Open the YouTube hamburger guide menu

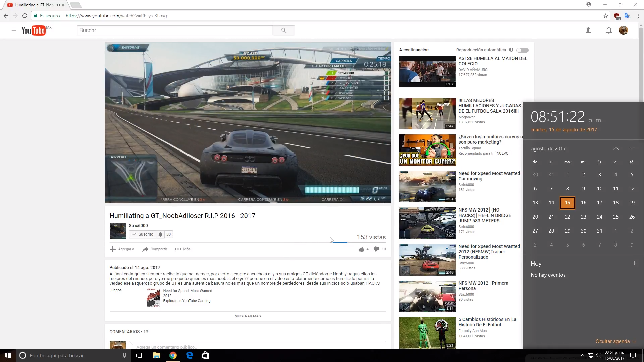[x=14, y=31]
